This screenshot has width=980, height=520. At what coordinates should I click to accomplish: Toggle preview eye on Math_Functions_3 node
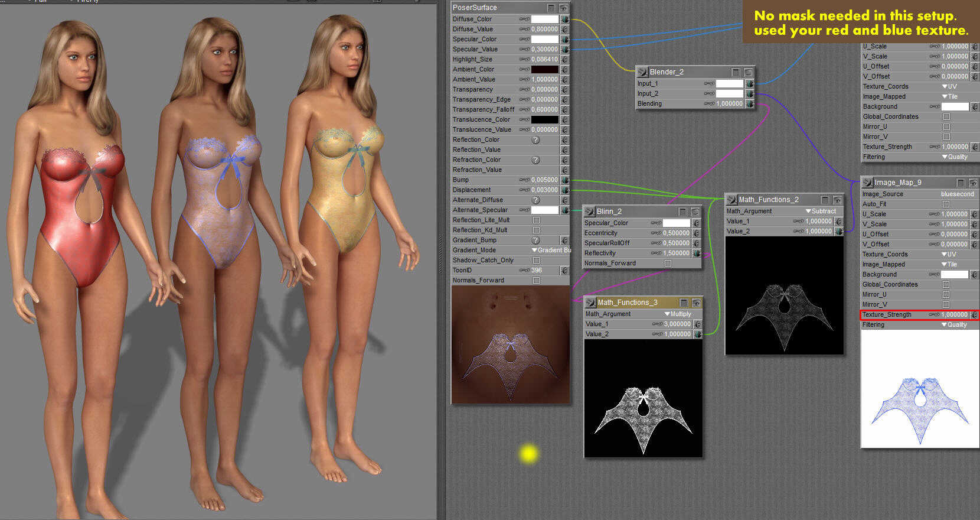tap(696, 303)
